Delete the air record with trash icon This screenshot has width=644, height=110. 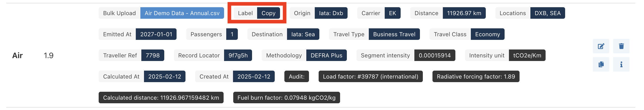click(621, 46)
